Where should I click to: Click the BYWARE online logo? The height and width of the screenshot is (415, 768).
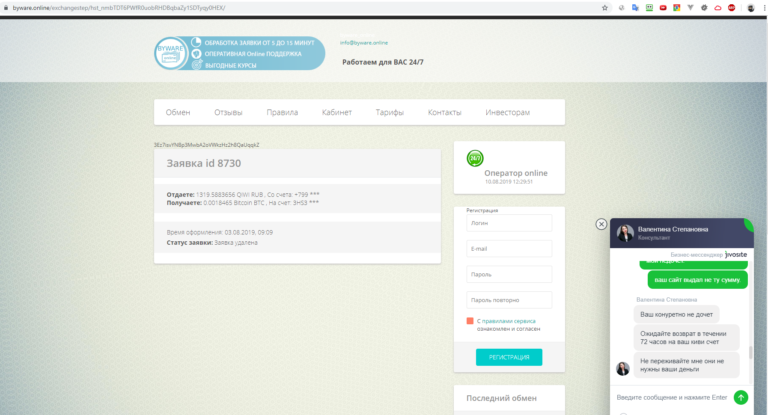click(171, 53)
